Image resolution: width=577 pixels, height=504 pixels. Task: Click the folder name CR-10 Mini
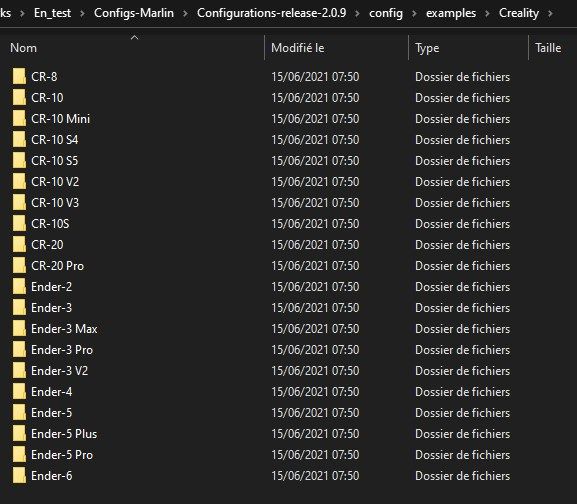[60, 119]
